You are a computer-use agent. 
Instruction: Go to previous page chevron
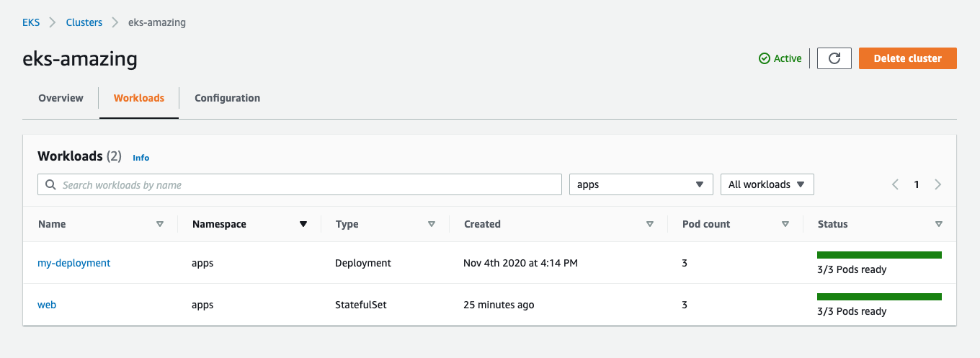click(x=895, y=184)
